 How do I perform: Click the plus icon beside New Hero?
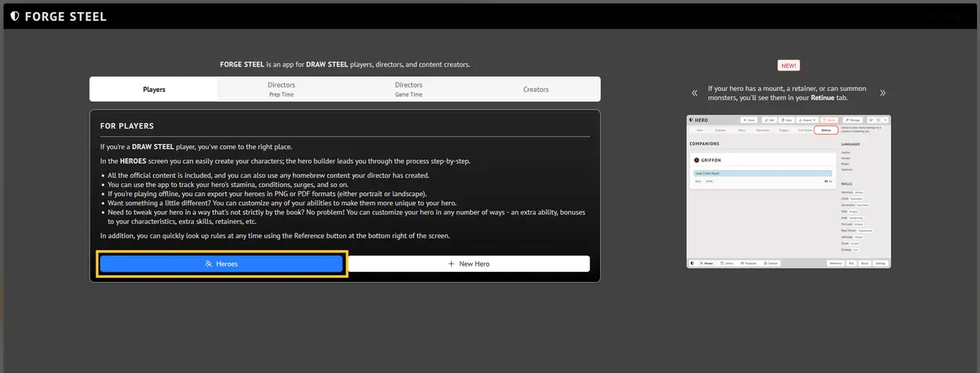pos(451,263)
